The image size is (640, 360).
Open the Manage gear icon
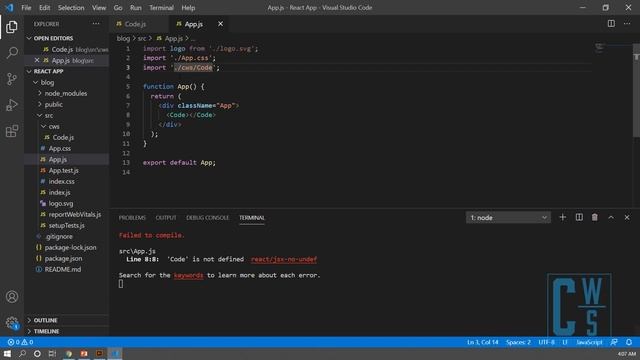(x=12, y=323)
